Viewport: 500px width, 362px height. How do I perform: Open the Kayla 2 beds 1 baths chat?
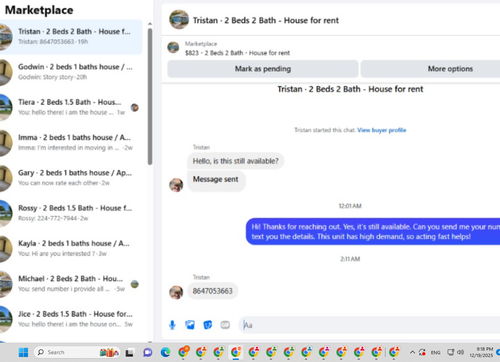point(71,249)
